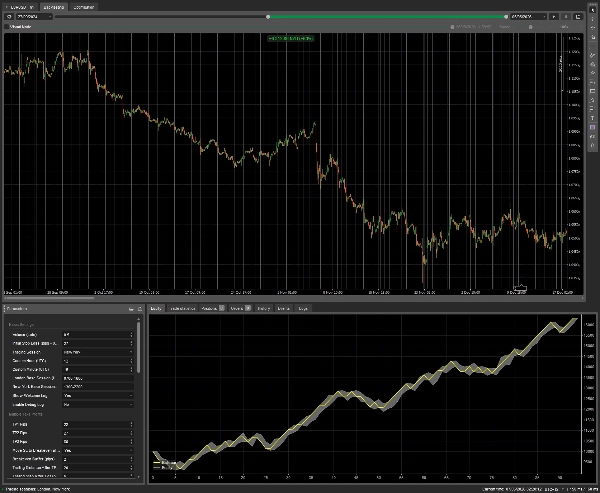Start the backtest with play button
This screenshot has width=600, height=493.
pos(554,16)
